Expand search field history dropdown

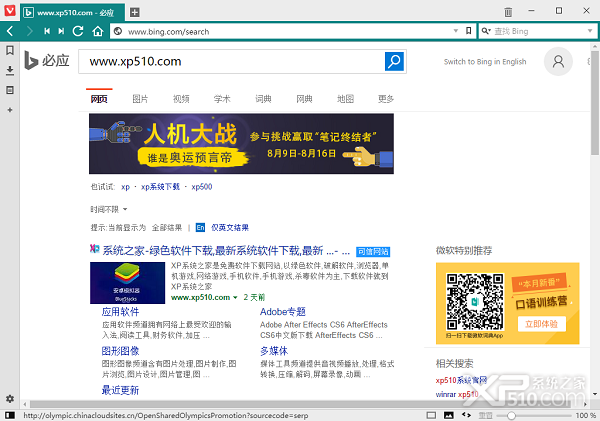click(x=590, y=31)
